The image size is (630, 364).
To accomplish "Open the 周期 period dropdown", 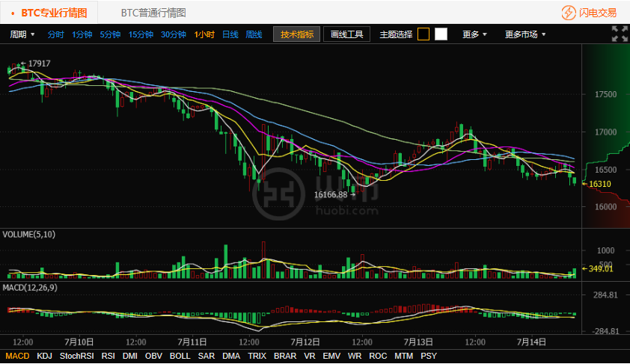I will click(x=22, y=34).
